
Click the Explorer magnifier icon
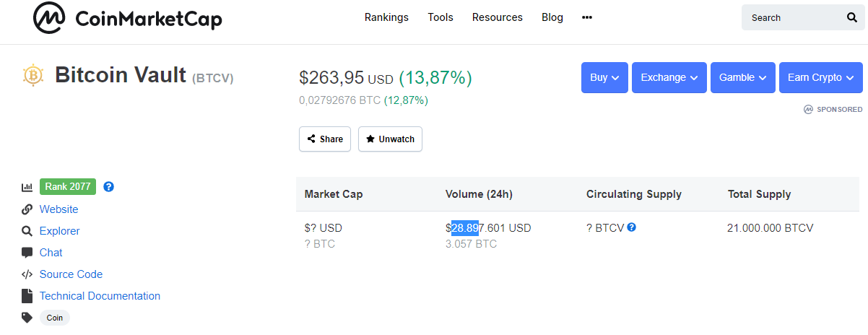point(27,231)
